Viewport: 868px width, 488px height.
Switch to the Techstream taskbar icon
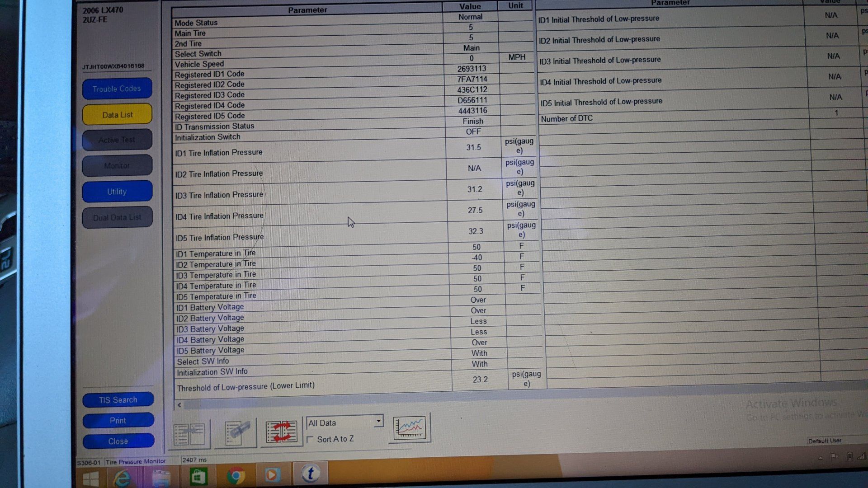[310, 473]
